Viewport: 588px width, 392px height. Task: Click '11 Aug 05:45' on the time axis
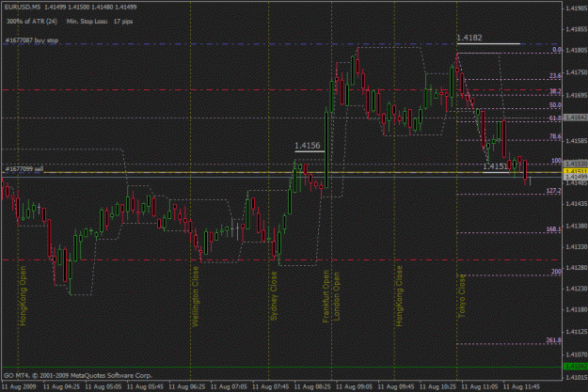[x=144, y=386]
